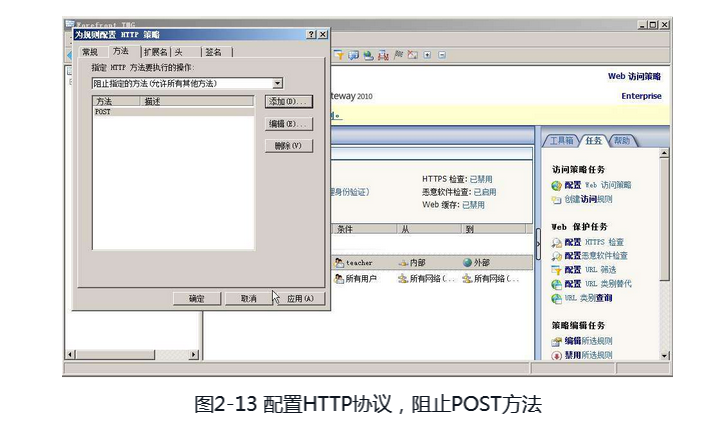This screenshot has width=718, height=423.
Task: Click the green globe computer toolbar icon
Action: click(x=369, y=55)
